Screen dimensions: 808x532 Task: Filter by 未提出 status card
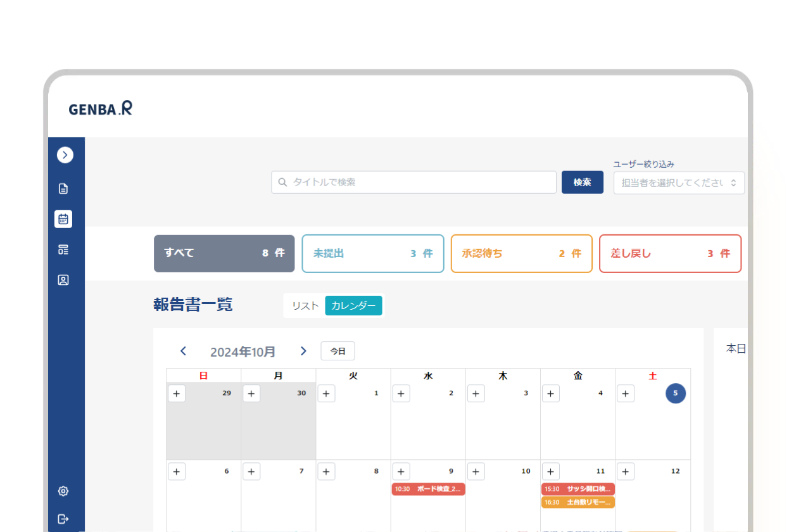(372, 253)
